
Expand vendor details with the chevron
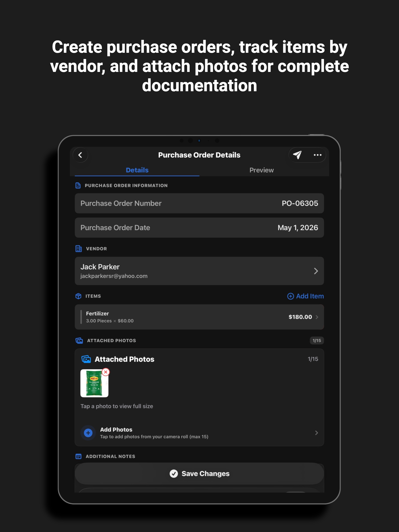click(x=316, y=271)
